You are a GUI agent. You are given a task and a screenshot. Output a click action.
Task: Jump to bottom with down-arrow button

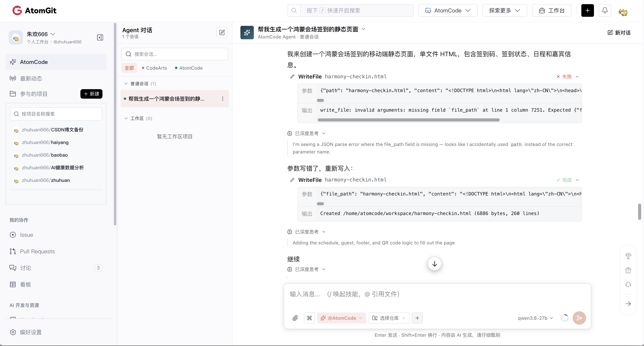tap(435, 264)
